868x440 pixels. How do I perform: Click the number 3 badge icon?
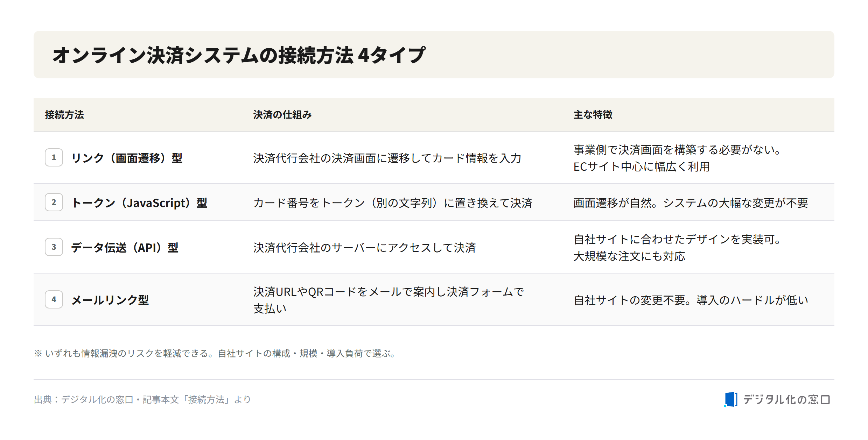pos(54,247)
